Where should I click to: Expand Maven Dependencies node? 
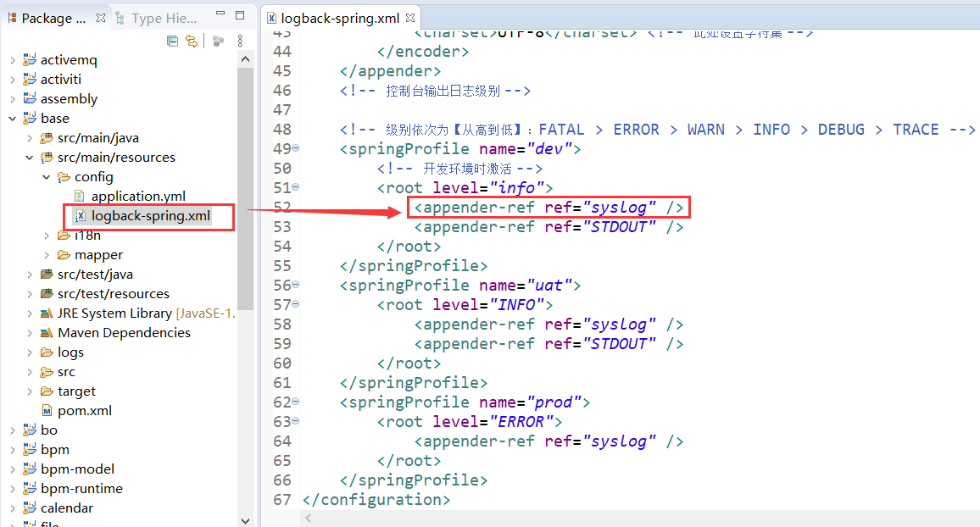coord(30,334)
